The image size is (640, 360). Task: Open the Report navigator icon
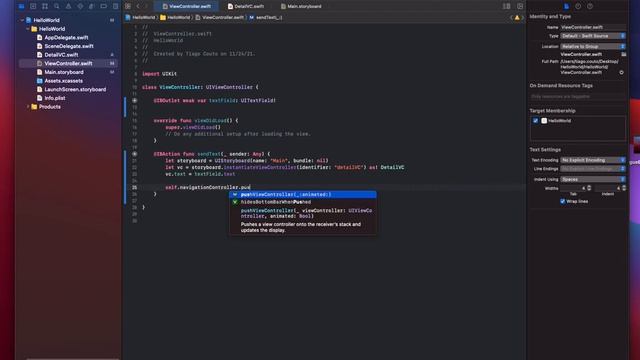[116, 6]
